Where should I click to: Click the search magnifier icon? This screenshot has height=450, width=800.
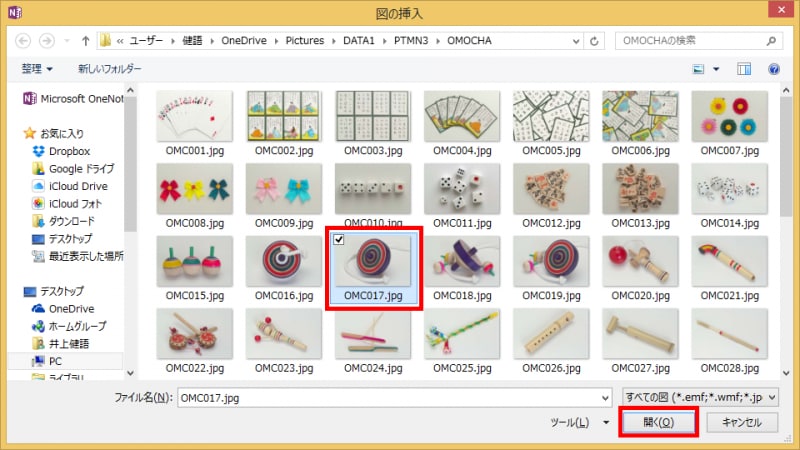pyautogui.click(x=771, y=41)
